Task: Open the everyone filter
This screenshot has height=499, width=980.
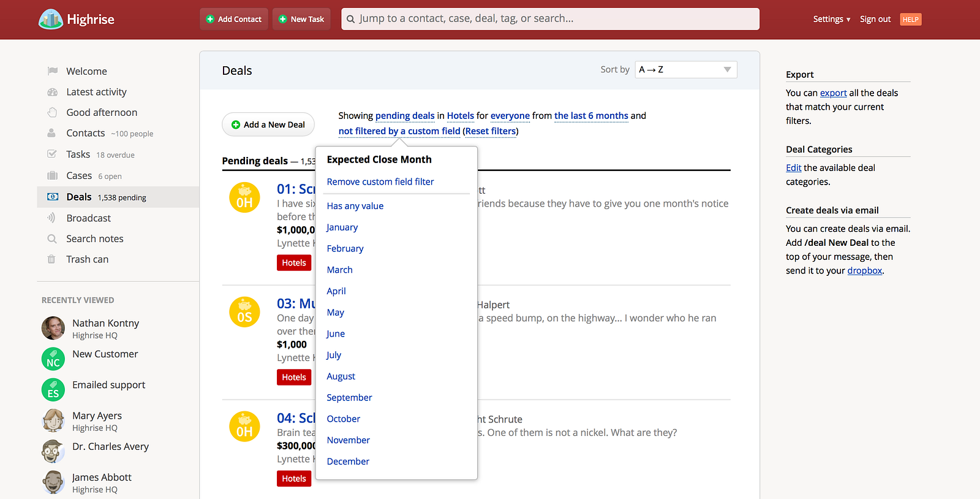Action: click(510, 115)
